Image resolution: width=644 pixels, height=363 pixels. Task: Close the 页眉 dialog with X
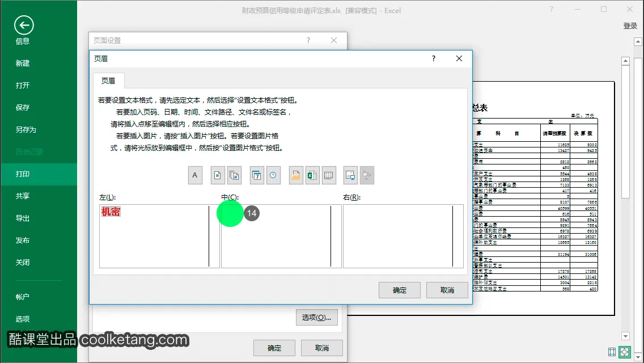pyautogui.click(x=459, y=59)
